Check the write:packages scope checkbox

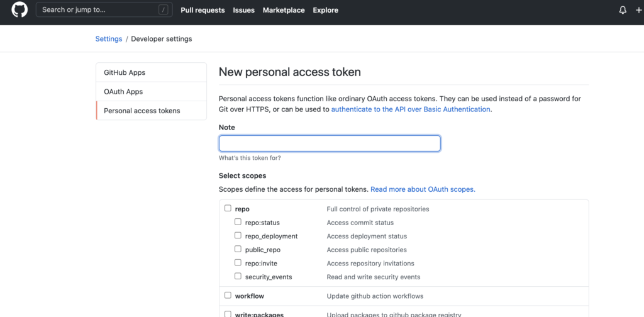(x=228, y=314)
